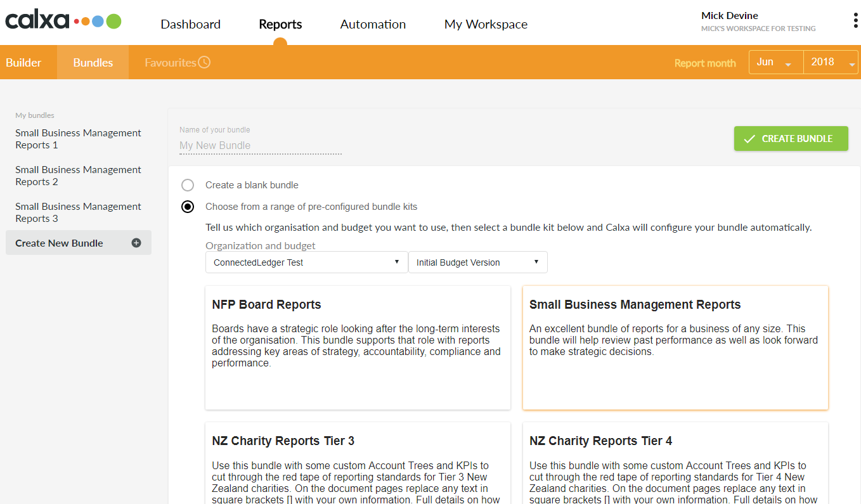This screenshot has height=504, width=861.
Task: Go to the Dashboard menu
Action: pyautogui.click(x=191, y=24)
